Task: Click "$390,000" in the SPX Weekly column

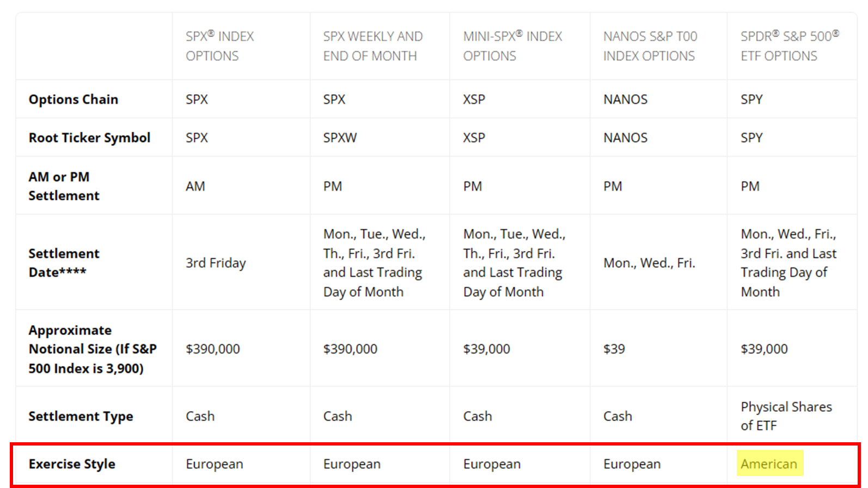Action: 350,349
